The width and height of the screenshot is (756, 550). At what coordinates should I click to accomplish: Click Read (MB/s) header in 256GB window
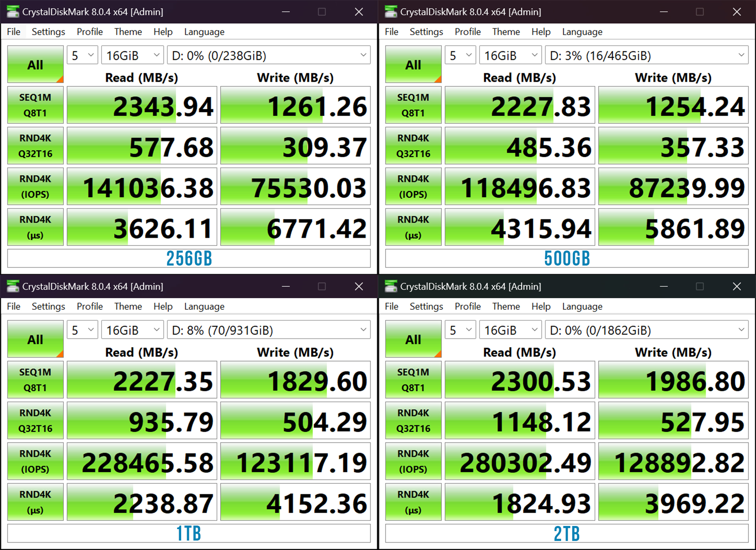pos(142,78)
